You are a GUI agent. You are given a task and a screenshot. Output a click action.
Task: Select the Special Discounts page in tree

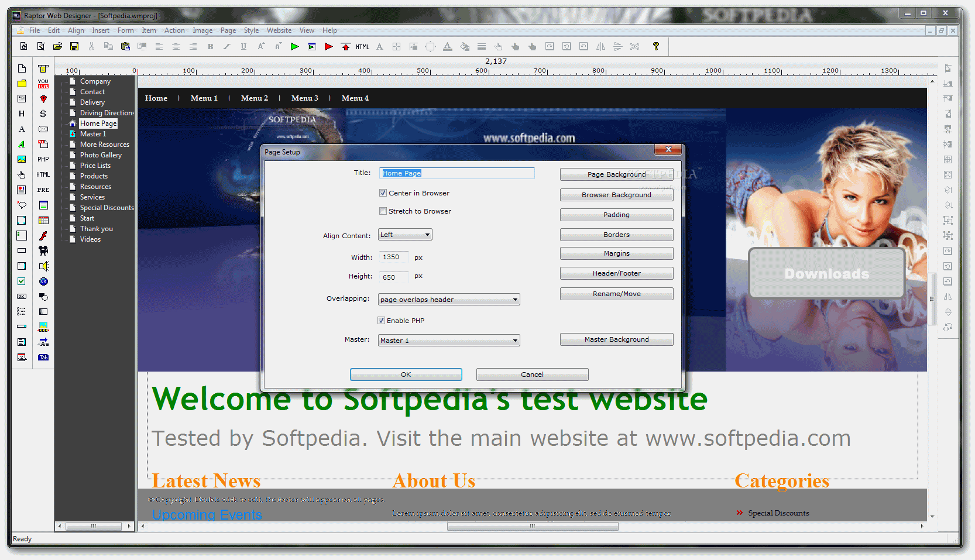click(x=107, y=208)
